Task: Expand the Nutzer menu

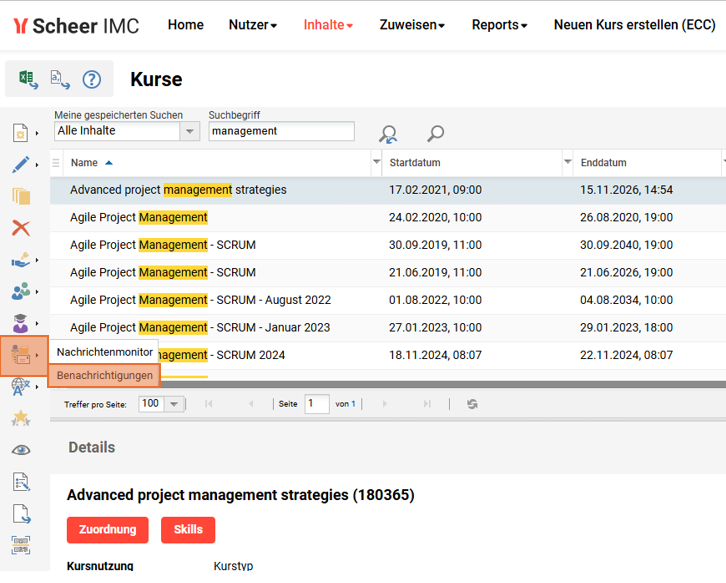Action: pyautogui.click(x=253, y=25)
